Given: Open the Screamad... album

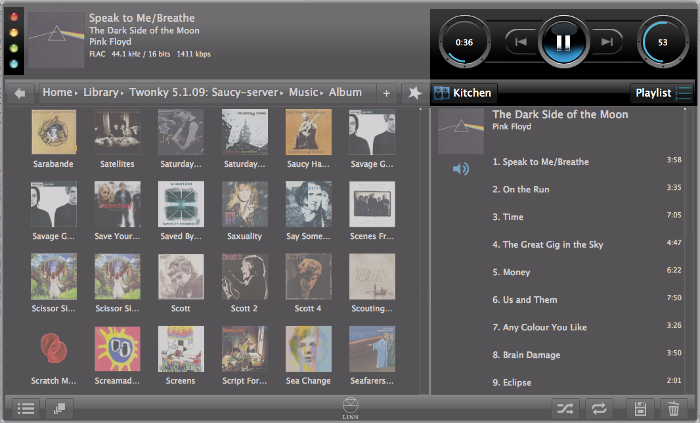Looking at the screenshot, I should (x=117, y=356).
